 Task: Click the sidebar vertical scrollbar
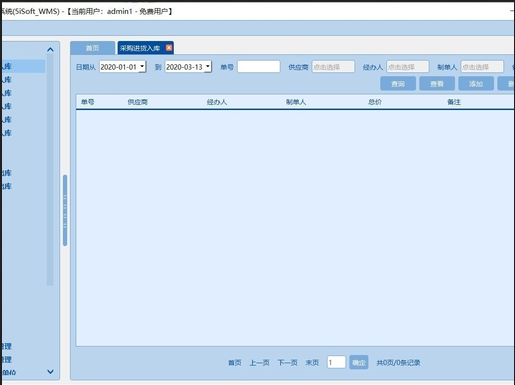50,170
